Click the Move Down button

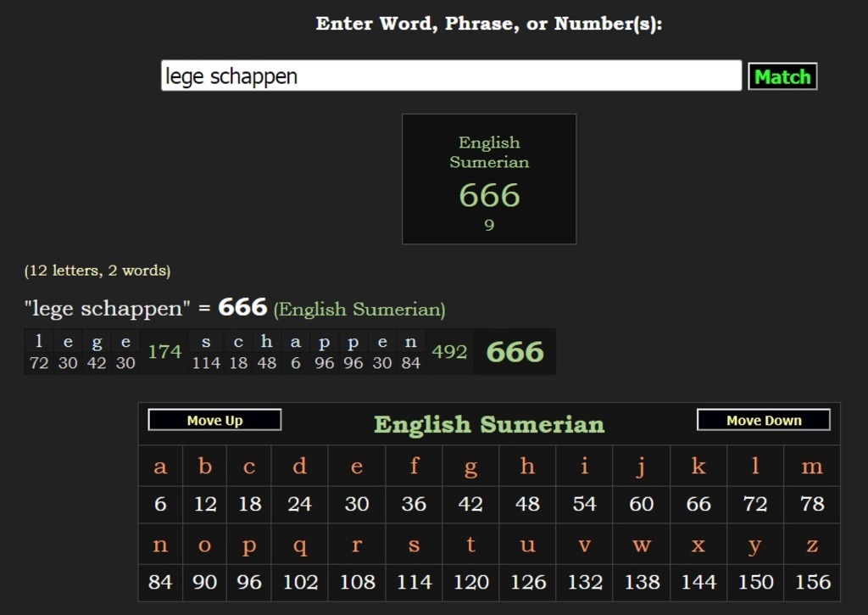tap(763, 420)
